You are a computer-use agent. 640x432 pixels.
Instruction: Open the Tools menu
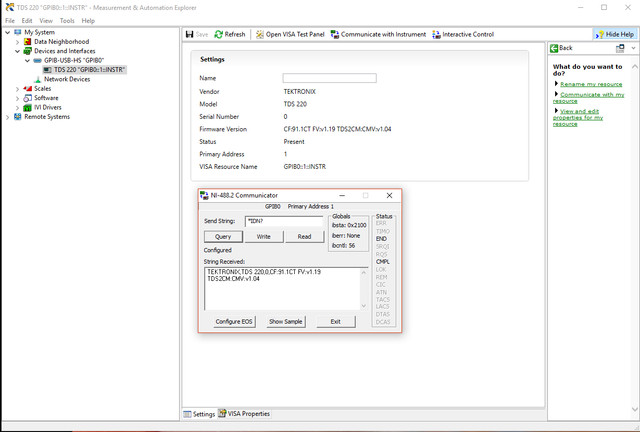[x=67, y=20]
